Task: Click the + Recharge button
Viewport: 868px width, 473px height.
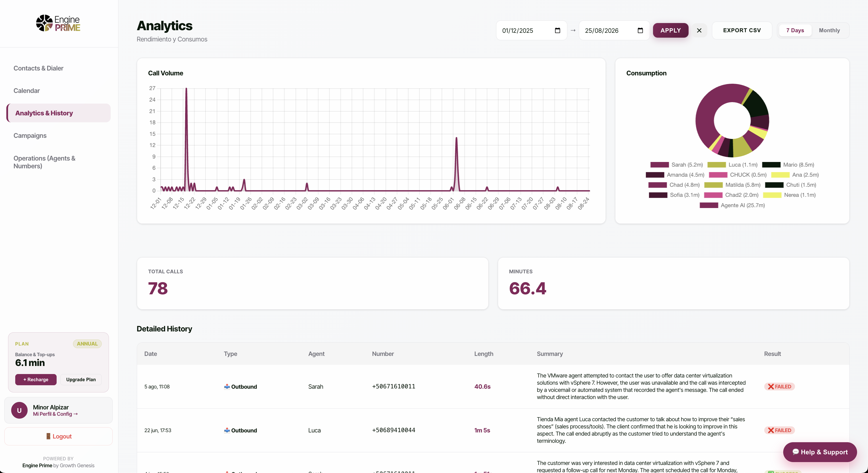Action: (36, 379)
